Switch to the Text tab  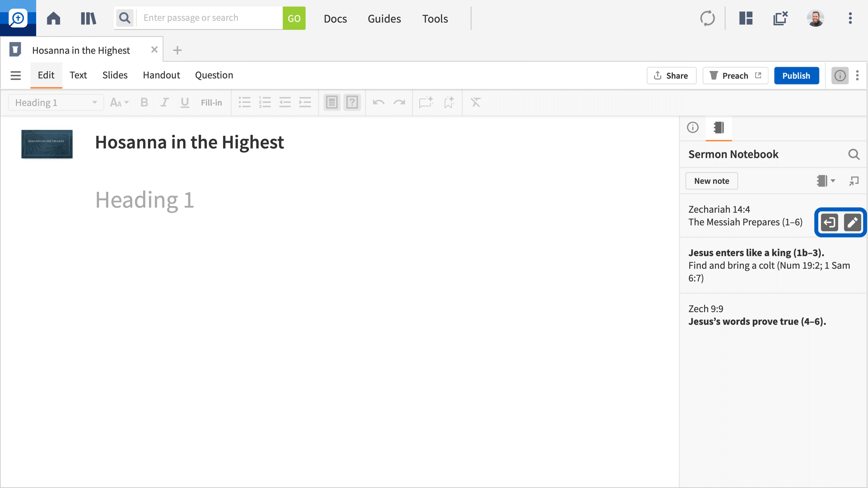click(78, 75)
